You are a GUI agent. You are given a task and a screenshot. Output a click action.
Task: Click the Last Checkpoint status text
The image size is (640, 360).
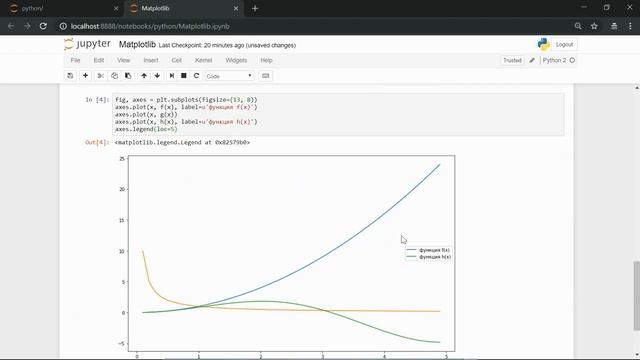[x=227, y=45]
